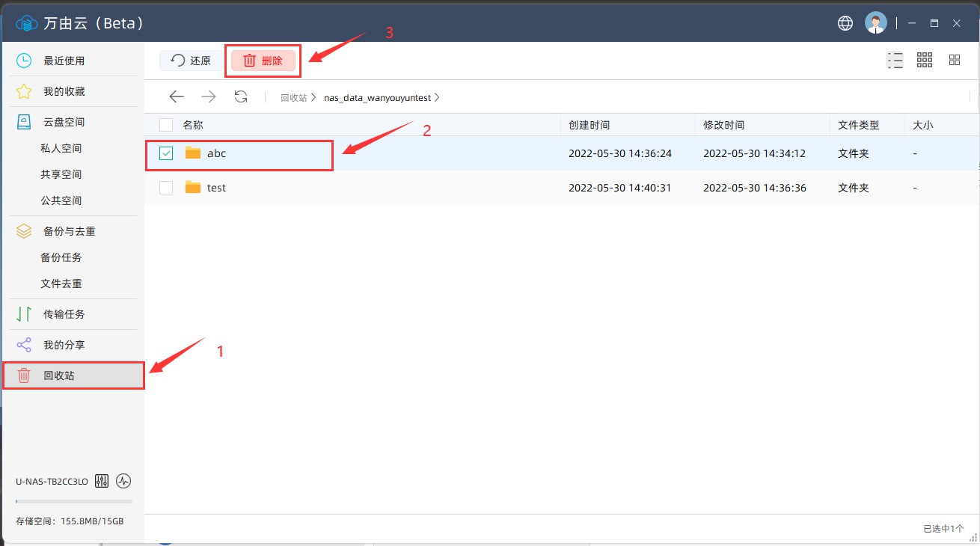Screen dimensions: 980x546
Task: Open 最近使用 in the sidebar
Action: (64, 61)
